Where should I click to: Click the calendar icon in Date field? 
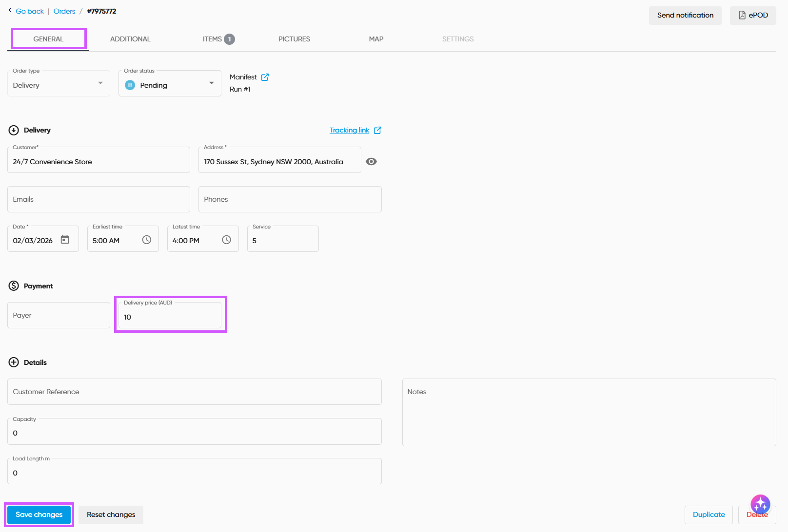pyautogui.click(x=65, y=239)
